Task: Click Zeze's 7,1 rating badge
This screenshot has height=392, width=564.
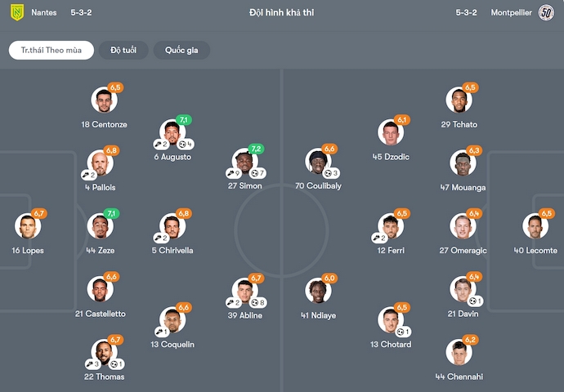Action: click(x=112, y=214)
